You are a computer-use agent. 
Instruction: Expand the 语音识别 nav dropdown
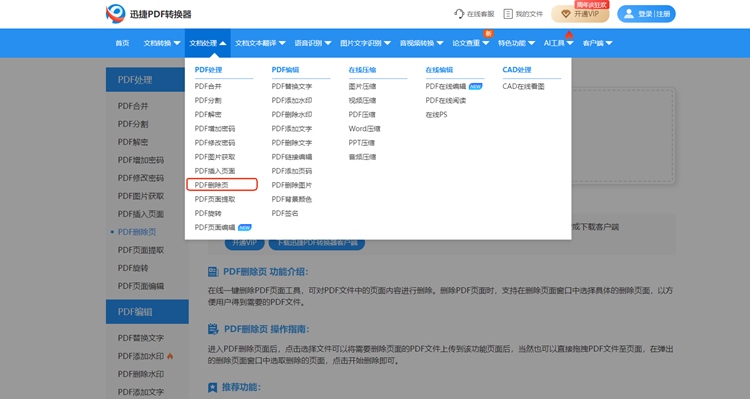pos(313,43)
